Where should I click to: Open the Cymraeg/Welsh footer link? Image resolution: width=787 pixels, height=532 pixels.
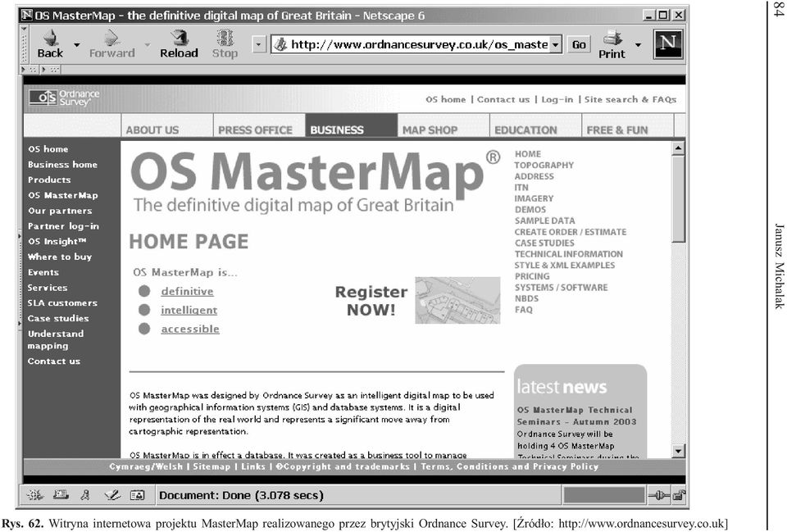coord(146,466)
